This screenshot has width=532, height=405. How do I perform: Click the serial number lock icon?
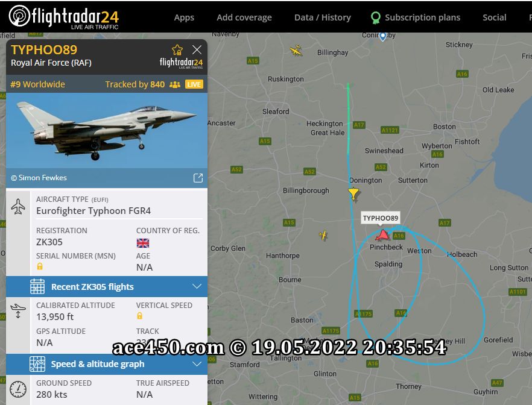(40, 266)
